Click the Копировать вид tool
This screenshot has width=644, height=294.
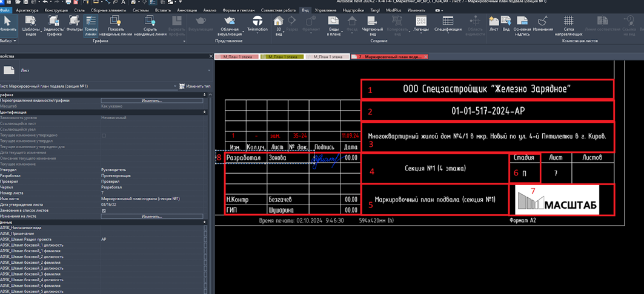tap(397, 26)
